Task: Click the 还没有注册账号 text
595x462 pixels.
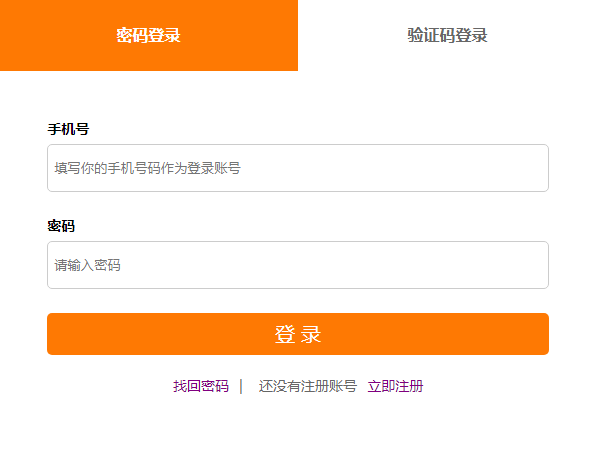Action: 308,386
